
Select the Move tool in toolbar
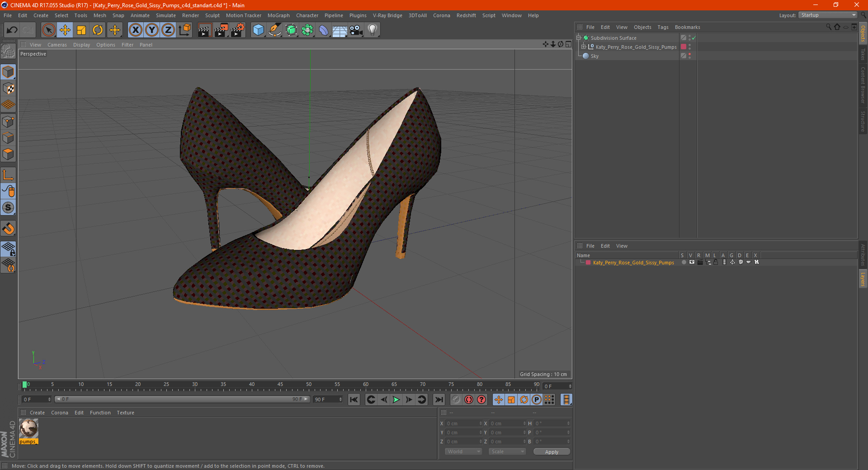tap(65, 30)
